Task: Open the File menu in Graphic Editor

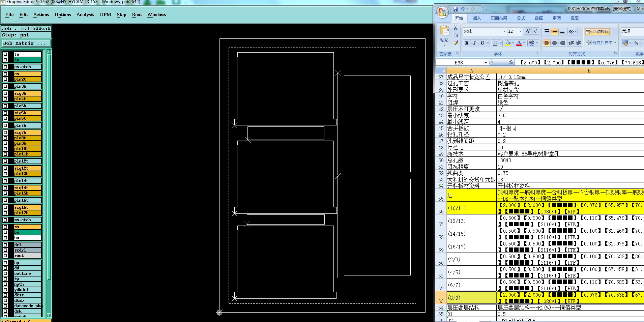Action: tap(9, 14)
